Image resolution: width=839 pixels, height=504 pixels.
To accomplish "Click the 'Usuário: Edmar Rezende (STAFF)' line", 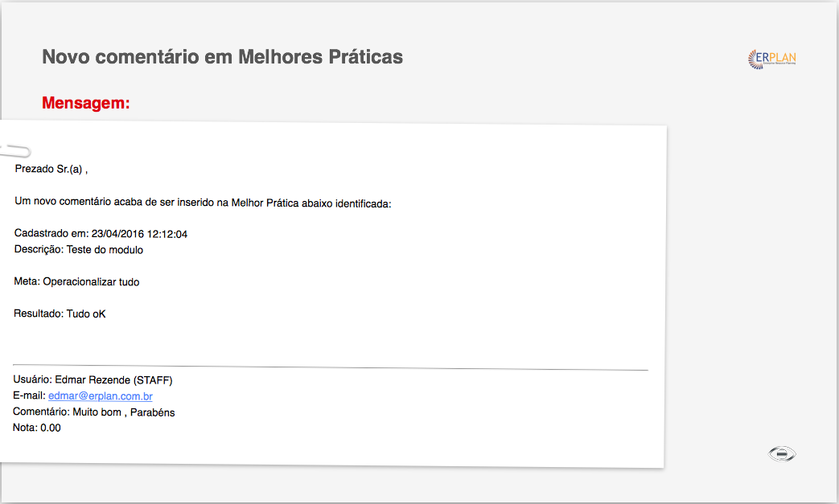I will (x=93, y=380).
